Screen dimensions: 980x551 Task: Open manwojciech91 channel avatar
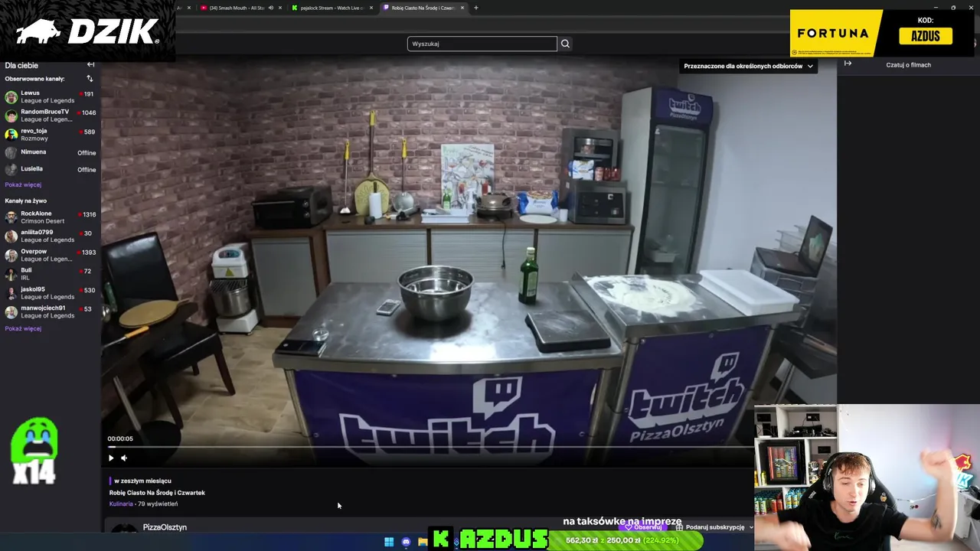[x=11, y=311]
